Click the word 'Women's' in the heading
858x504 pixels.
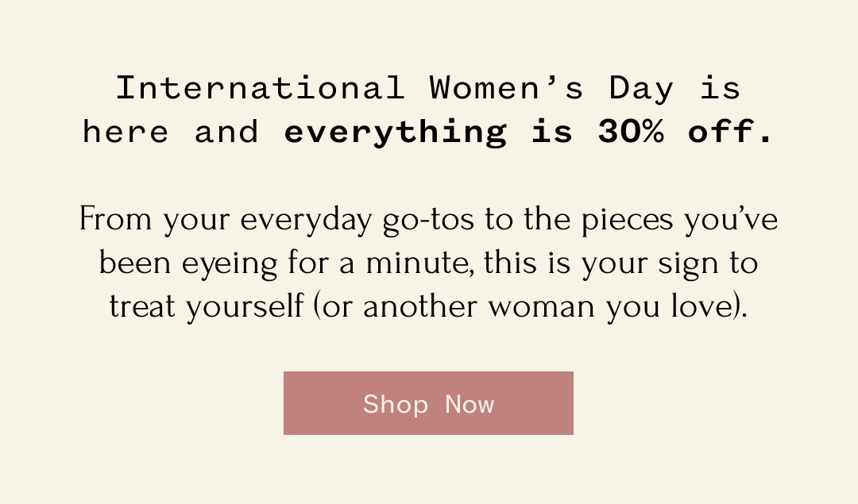coord(507,88)
